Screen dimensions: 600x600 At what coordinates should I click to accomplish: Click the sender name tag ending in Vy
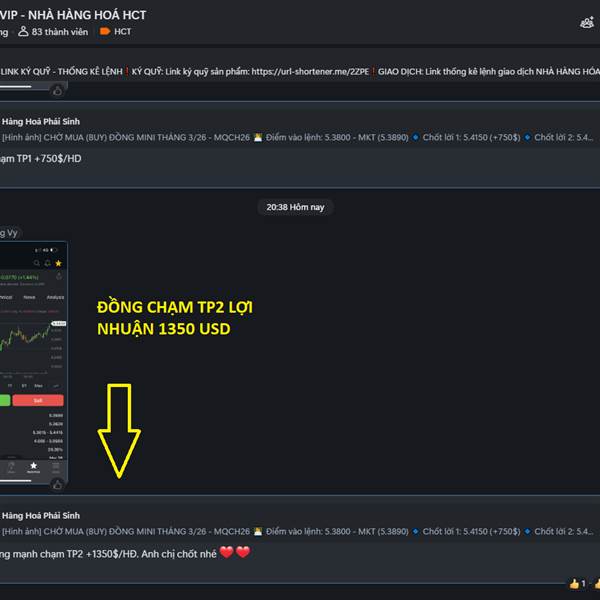coord(9,233)
